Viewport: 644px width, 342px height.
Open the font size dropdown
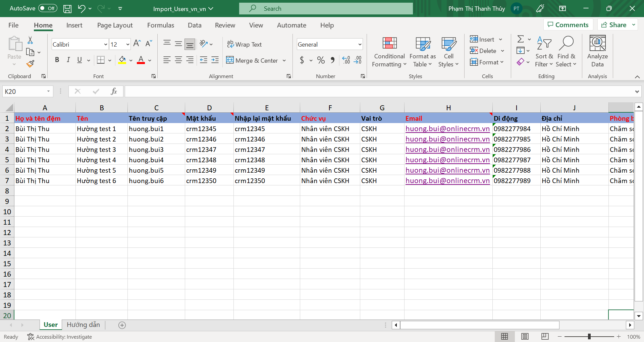tap(127, 44)
